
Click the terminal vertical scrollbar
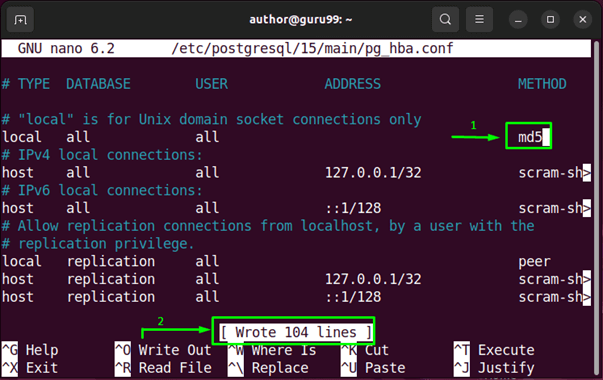pos(596,208)
